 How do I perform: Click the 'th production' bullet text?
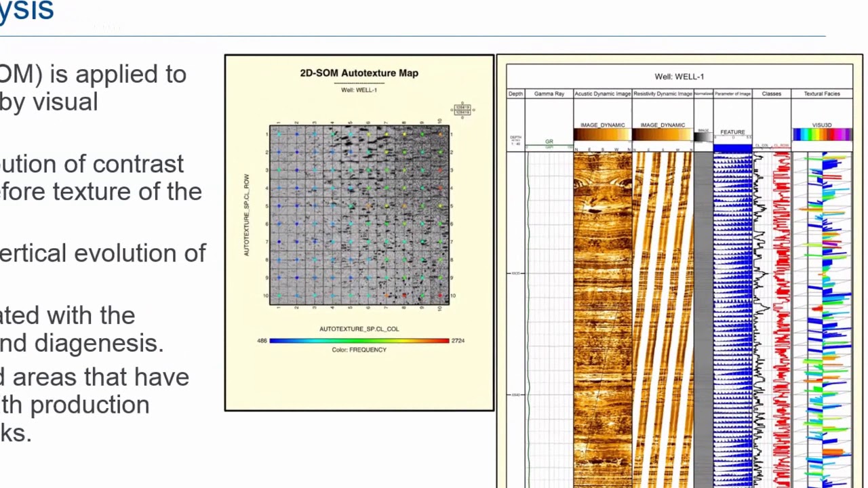(75, 405)
